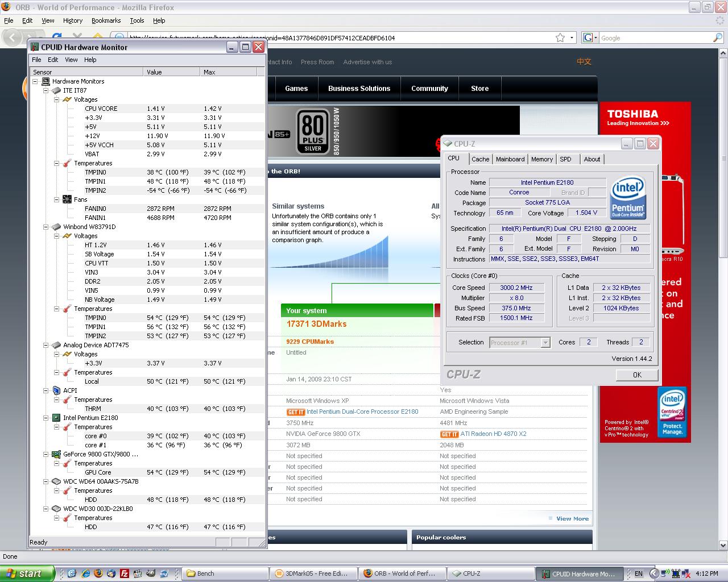This screenshot has height=582, width=728.
Task: Open the Tools menu in Firefox
Action: click(137, 20)
